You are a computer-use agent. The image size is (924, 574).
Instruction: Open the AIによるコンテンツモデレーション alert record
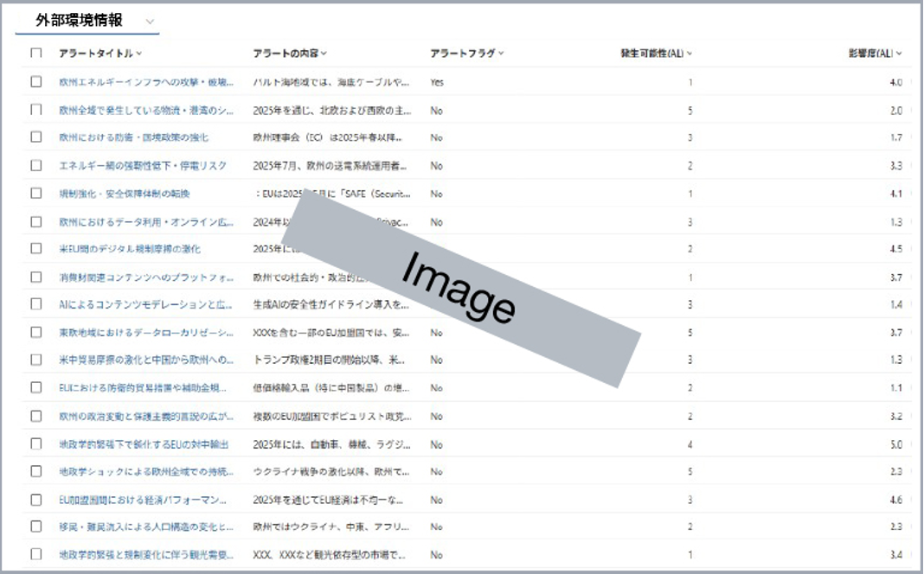[x=145, y=305]
